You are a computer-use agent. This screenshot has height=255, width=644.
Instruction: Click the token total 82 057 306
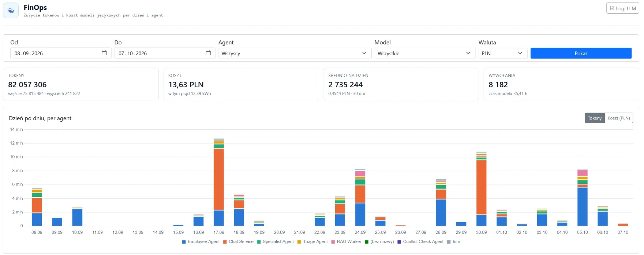[x=27, y=85]
